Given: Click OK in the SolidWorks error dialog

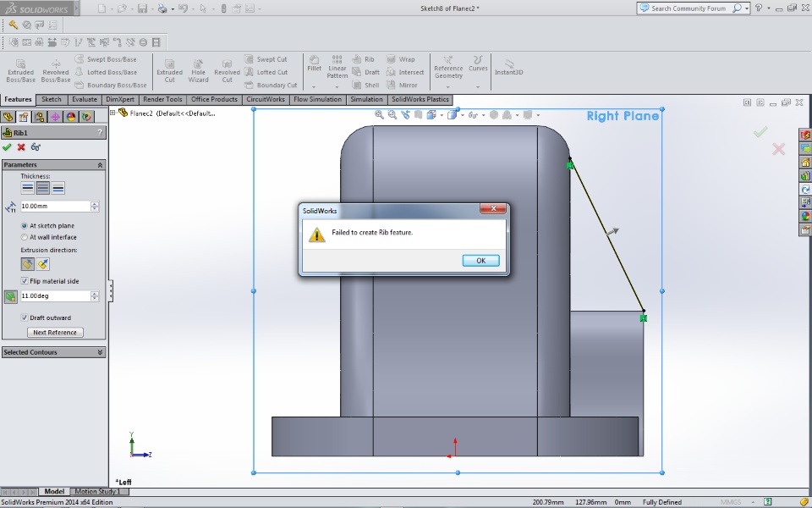Looking at the screenshot, I should point(480,261).
